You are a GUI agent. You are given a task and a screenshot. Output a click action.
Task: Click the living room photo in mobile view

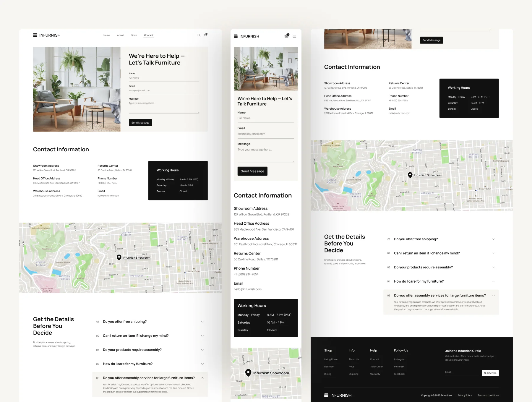[x=266, y=69]
